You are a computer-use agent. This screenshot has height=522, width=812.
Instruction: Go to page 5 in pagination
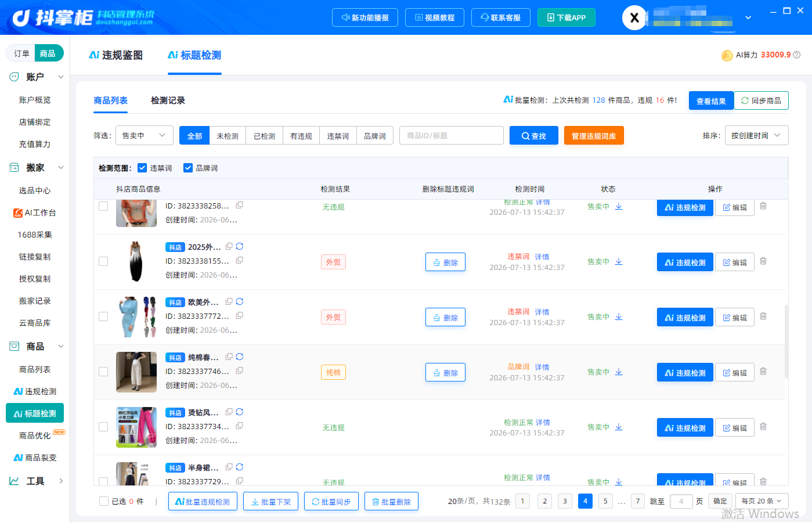(x=605, y=501)
